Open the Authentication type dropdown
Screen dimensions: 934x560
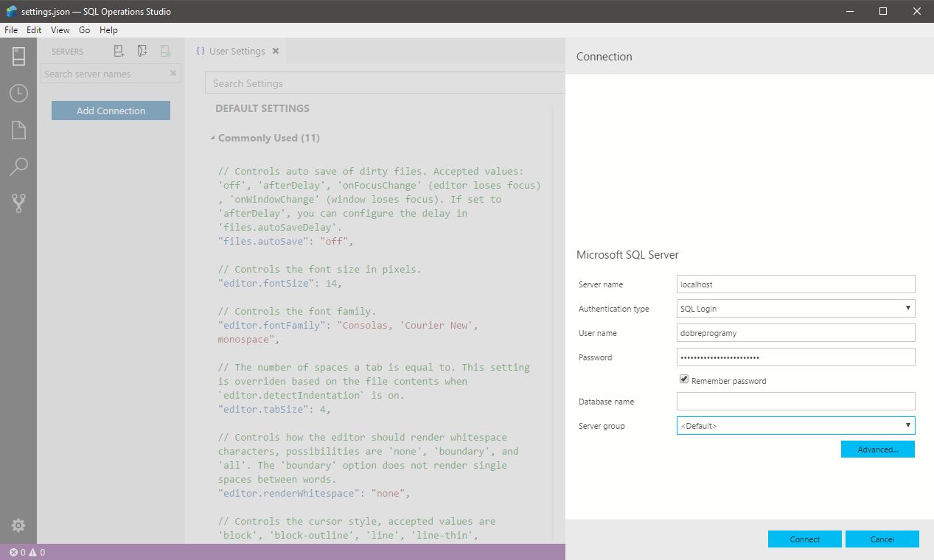point(795,309)
